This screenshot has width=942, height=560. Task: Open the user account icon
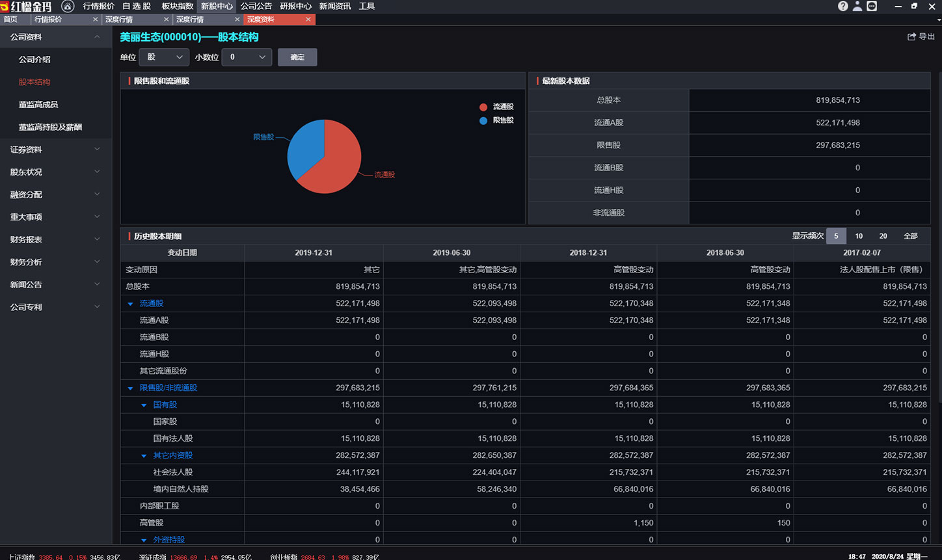click(857, 6)
